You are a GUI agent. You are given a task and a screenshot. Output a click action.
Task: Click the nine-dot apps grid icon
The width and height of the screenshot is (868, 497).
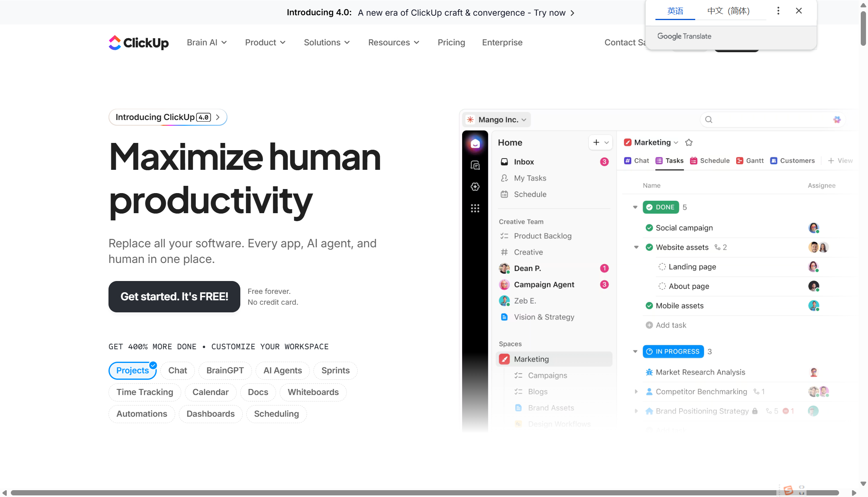(x=475, y=208)
